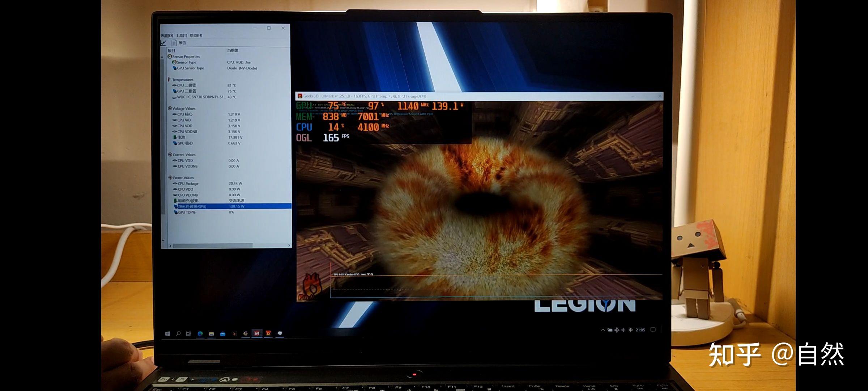Viewport: 868px width, 391px height.
Task: Click the AIDA64 horizontal scrollbar thumb
Action: click(x=213, y=246)
